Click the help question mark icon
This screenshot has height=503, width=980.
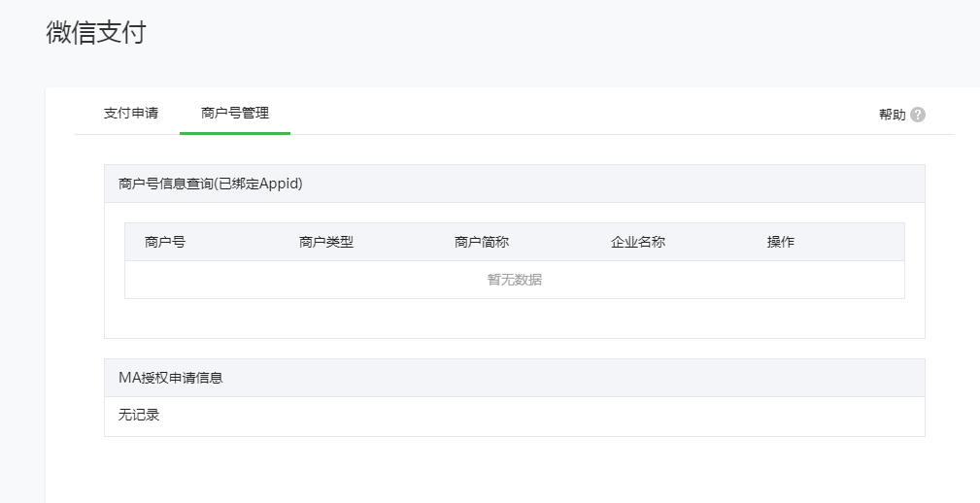click(x=918, y=115)
